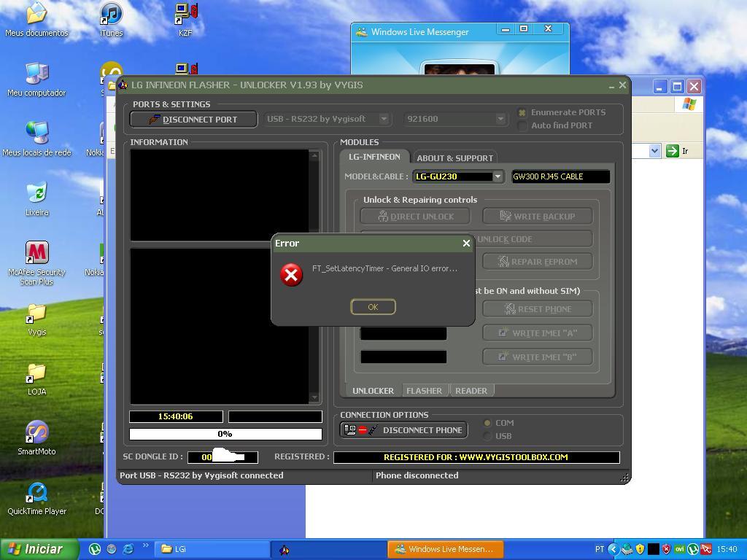This screenshot has height=560, width=747.
Task: Open the Lixeira recycle bin
Action: tap(36, 199)
